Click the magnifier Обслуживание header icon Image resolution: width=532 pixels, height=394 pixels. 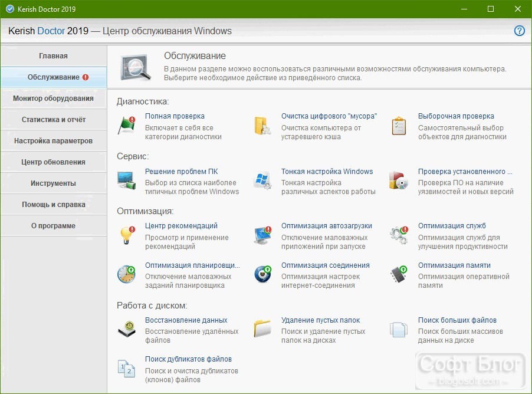(136, 67)
